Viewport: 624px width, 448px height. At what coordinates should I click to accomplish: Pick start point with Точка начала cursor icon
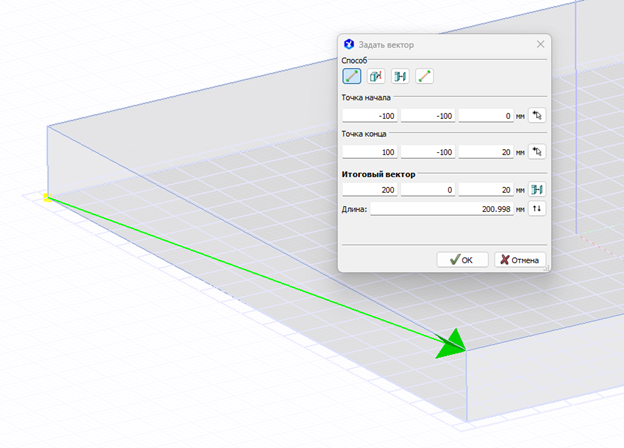(x=537, y=116)
